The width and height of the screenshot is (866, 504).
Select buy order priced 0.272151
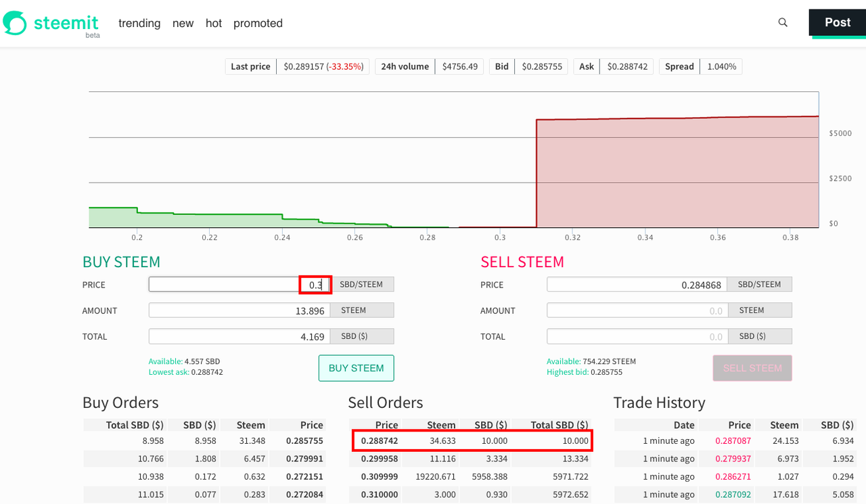(x=205, y=477)
